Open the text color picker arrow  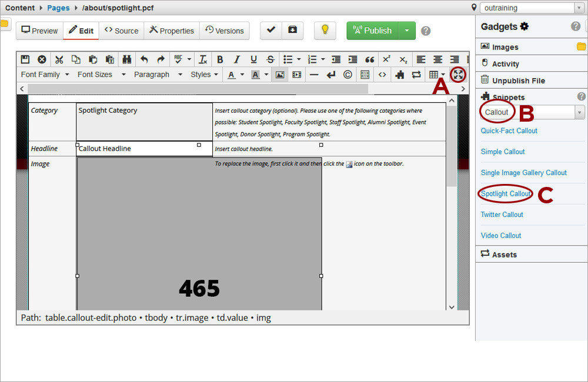(242, 75)
